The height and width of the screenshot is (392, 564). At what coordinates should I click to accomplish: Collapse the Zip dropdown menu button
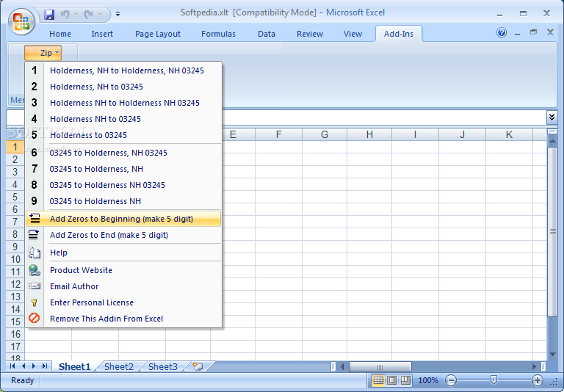coord(43,53)
